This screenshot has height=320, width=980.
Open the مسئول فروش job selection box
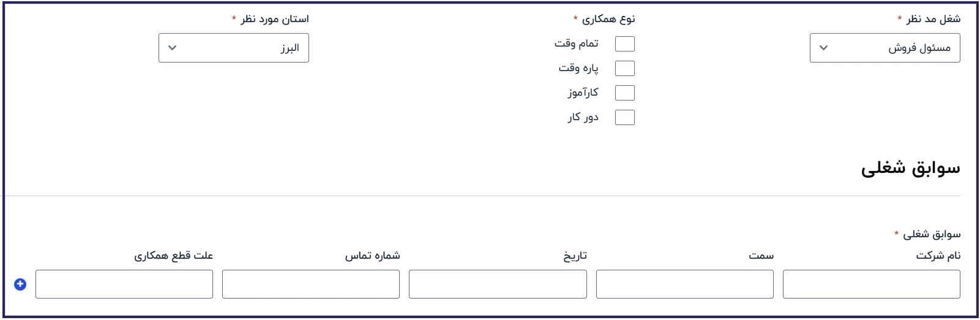coord(885,48)
